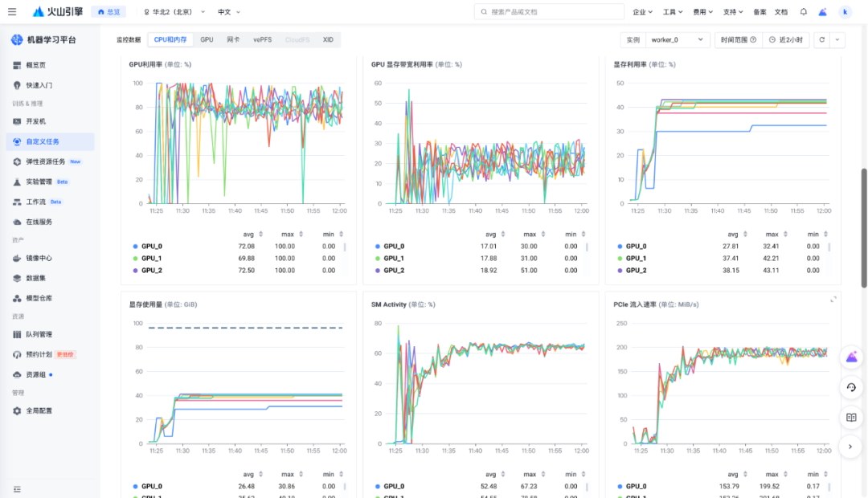This screenshot has width=868, height=498.
Task: Toggle GPU_0 series in GPU利用率 legend
Action: [151, 247]
